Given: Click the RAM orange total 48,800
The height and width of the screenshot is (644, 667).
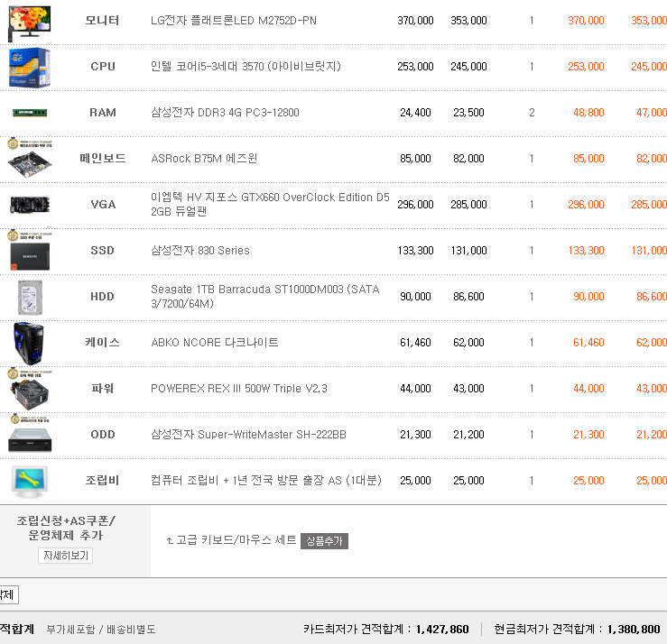Looking at the screenshot, I should pyautogui.click(x=588, y=112).
